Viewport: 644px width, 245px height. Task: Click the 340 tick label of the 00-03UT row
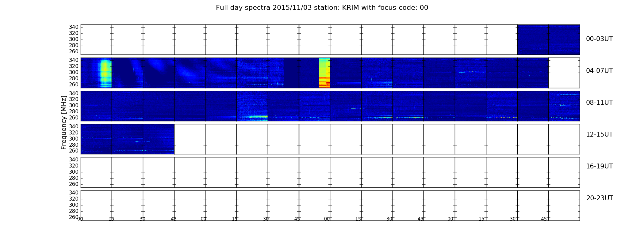coord(74,27)
